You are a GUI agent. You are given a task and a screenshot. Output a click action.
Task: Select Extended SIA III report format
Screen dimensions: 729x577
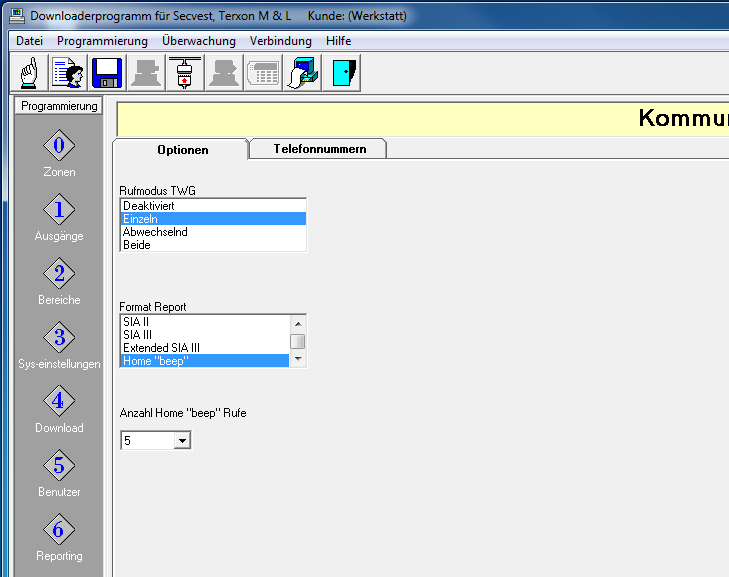coord(204,348)
